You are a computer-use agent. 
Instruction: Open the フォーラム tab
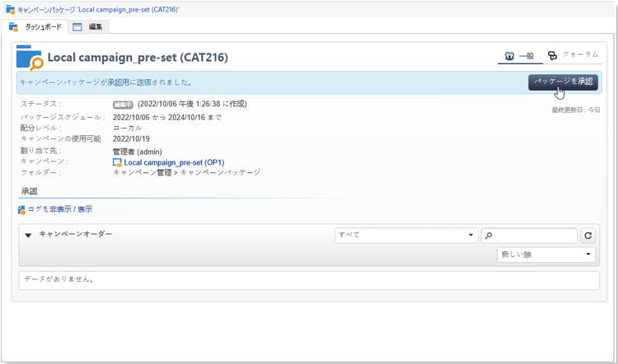click(574, 54)
